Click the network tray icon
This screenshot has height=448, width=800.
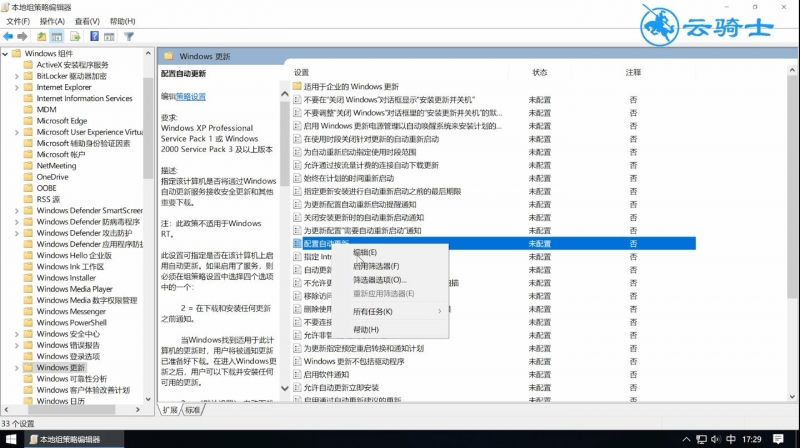coord(702,439)
